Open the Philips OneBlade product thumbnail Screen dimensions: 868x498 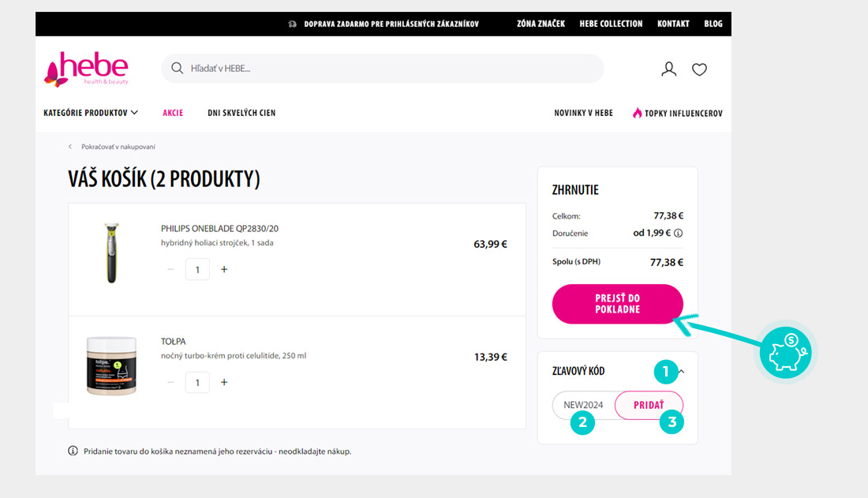[111, 253]
